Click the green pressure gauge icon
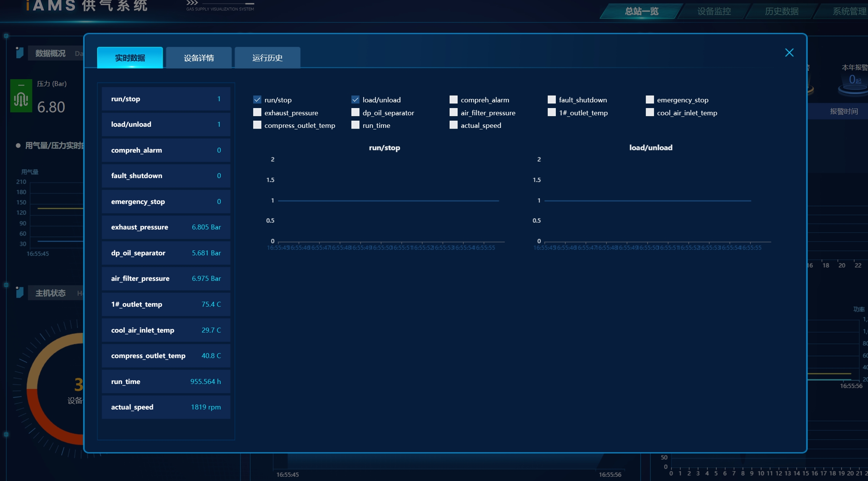The width and height of the screenshot is (868, 481). pos(21,96)
